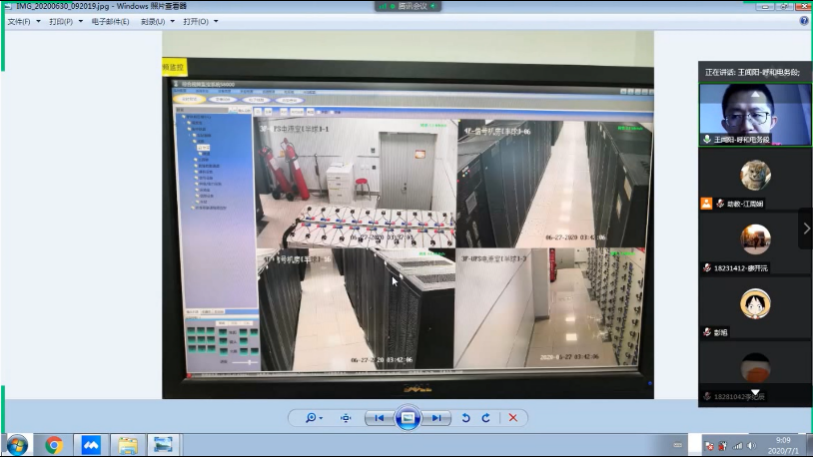
Task: Click the fit-to-window actual size icon
Action: click(346, 418)
